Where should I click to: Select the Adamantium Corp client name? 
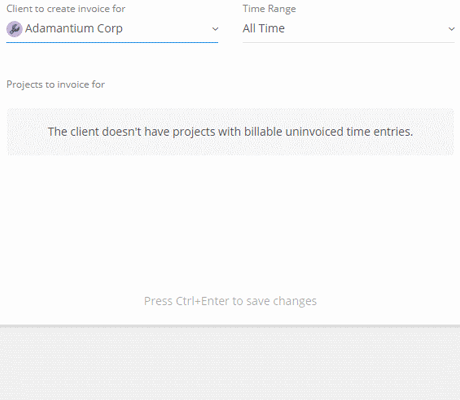tap(74, 29)
